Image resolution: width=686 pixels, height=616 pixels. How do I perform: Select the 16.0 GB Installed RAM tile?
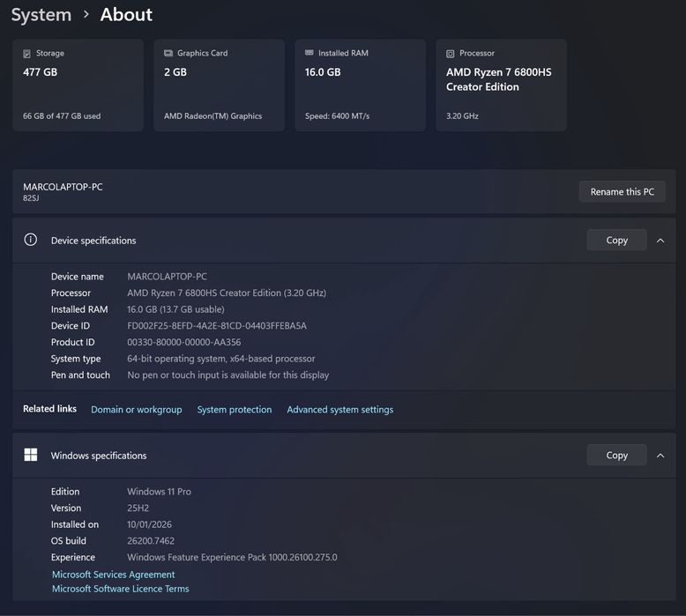click(360, 85)
